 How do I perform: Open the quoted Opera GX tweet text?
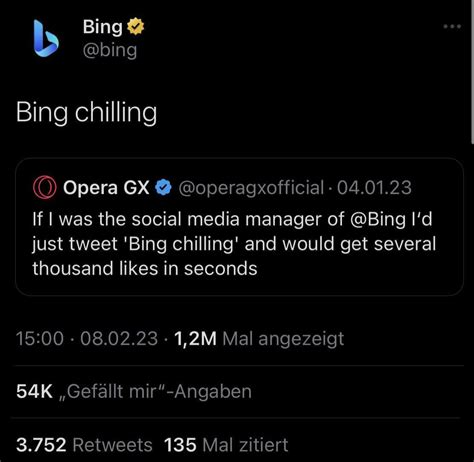tap(234, 244)
